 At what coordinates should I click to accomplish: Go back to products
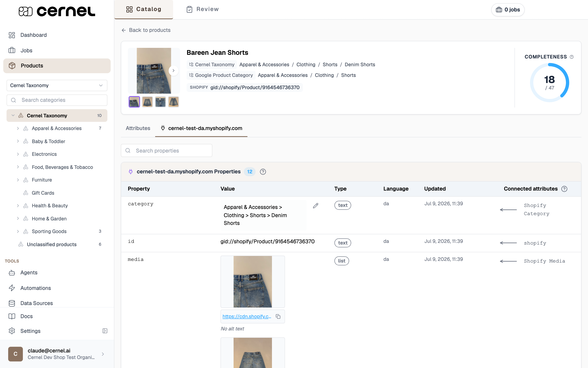pos(146,30)
